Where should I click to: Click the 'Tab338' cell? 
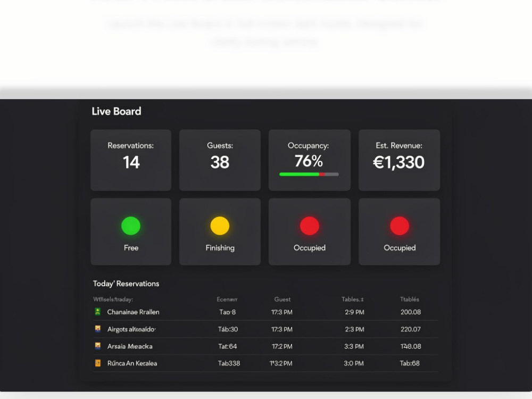(x=229, y=363)
